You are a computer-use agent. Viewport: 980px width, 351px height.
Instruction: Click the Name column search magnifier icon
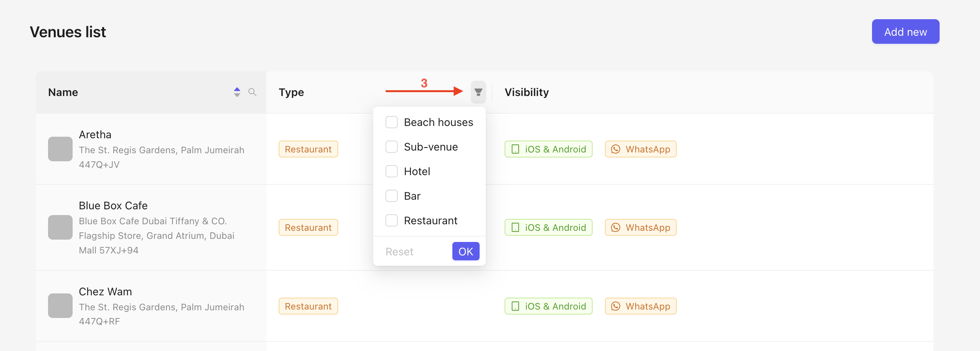click(252, 92)
